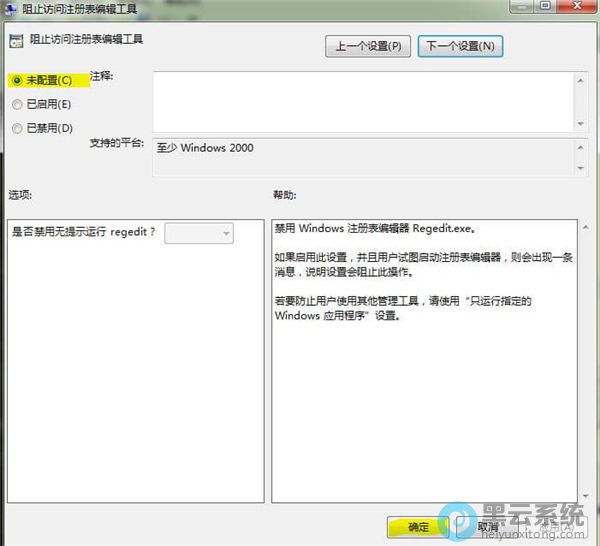
Task: Click the dialog icon in the title bar
Action: (x=11, y=9)
